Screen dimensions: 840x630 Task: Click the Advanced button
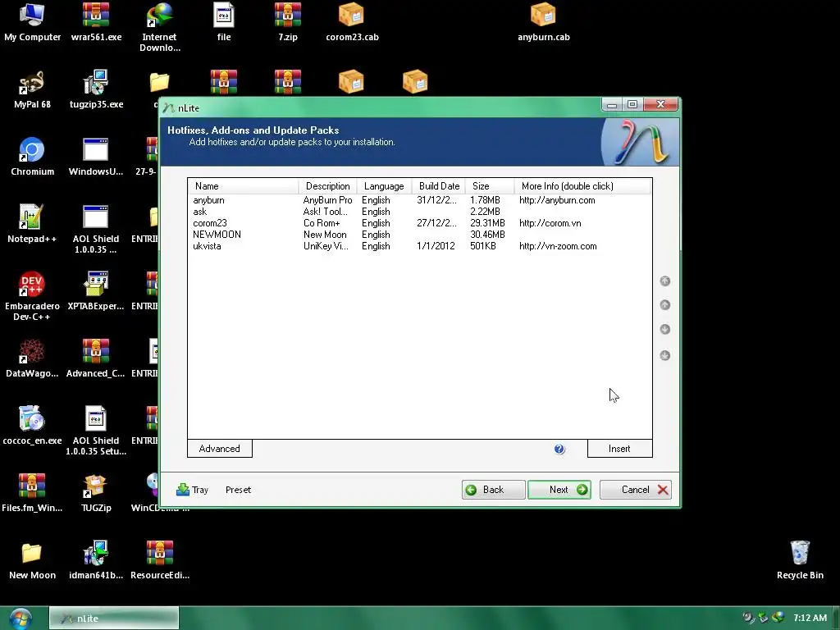coord(220,449)
